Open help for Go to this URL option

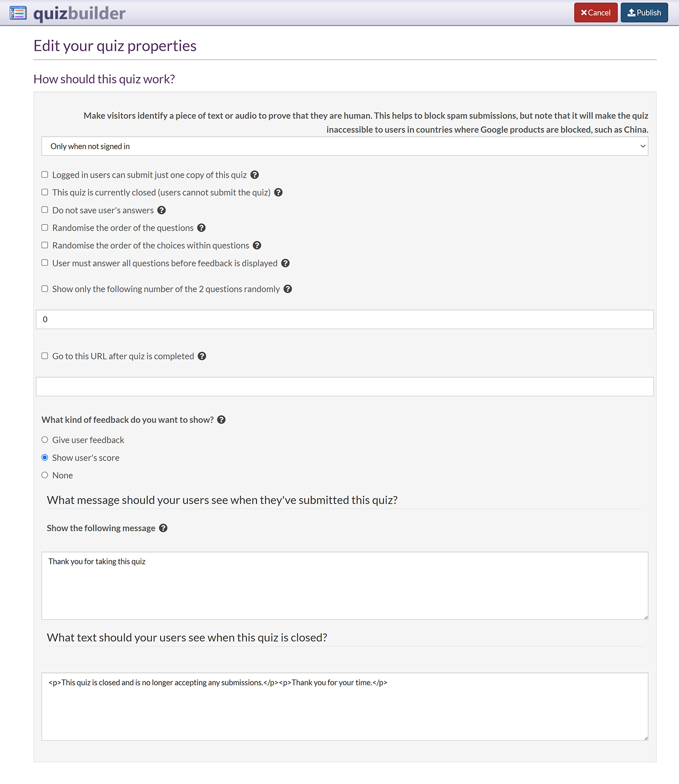coord(202,356)
